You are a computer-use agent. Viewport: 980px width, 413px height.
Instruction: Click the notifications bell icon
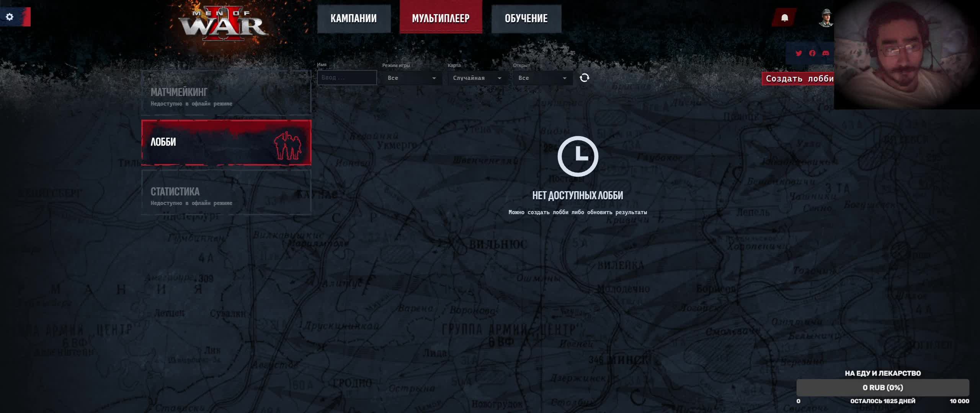(784, 18)
